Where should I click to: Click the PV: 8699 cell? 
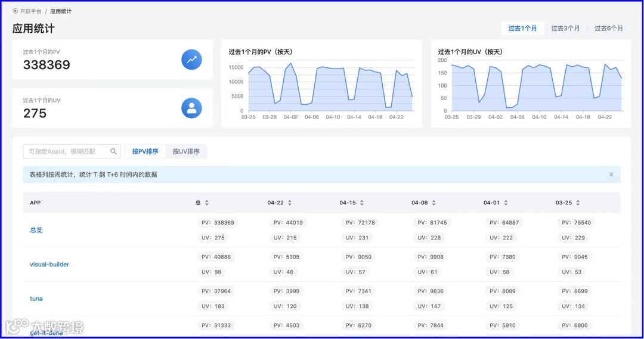[575, 291]
